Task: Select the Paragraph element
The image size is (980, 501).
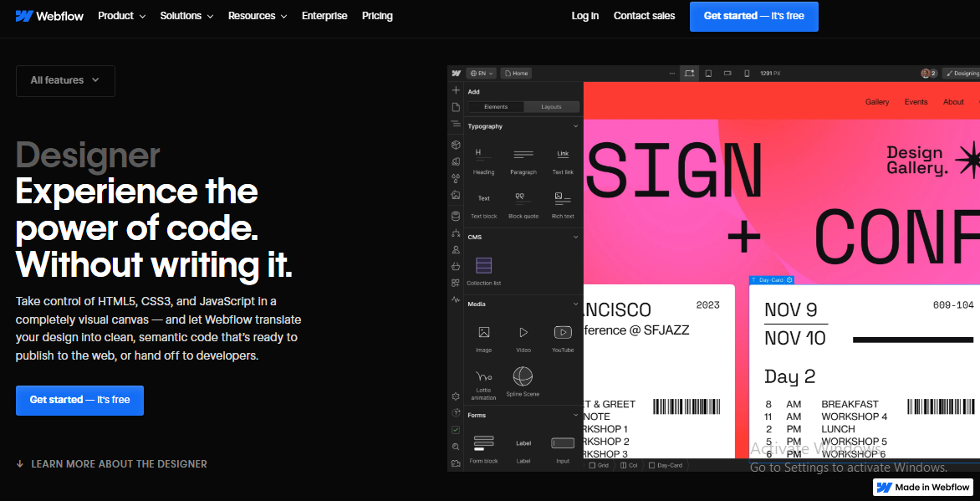Action: click(523, 161)
